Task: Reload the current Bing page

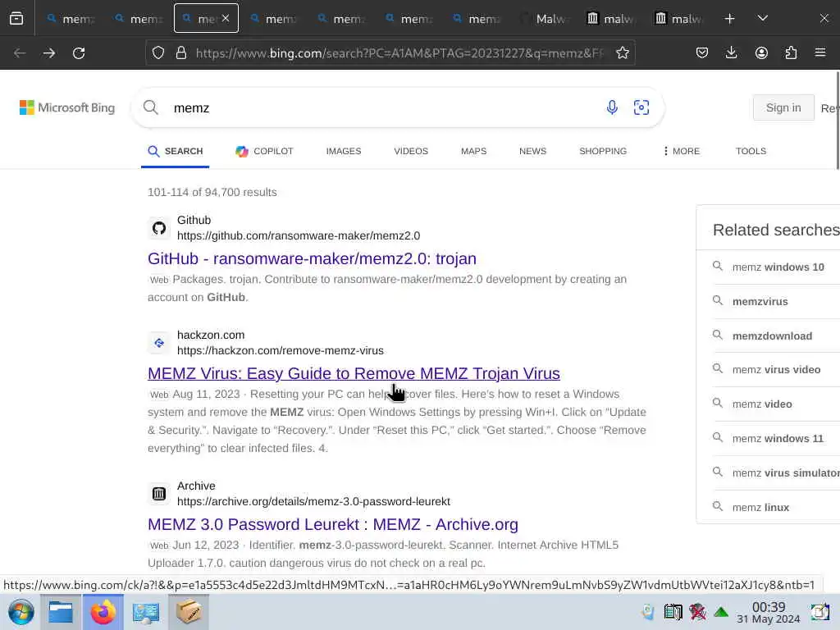Action: coord(79,53)
